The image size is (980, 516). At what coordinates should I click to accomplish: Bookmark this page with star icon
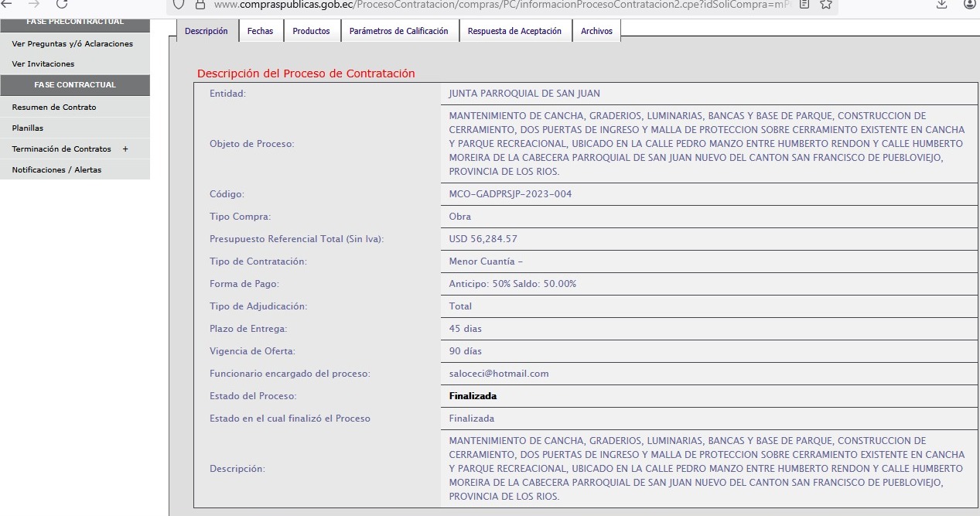click(x=825, y=4)
